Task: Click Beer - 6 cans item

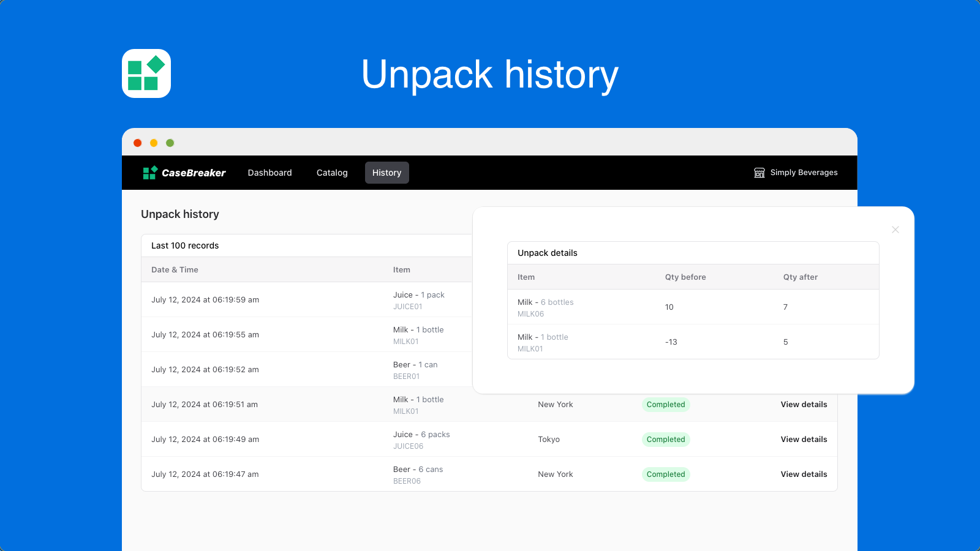Action: [418, 470]
